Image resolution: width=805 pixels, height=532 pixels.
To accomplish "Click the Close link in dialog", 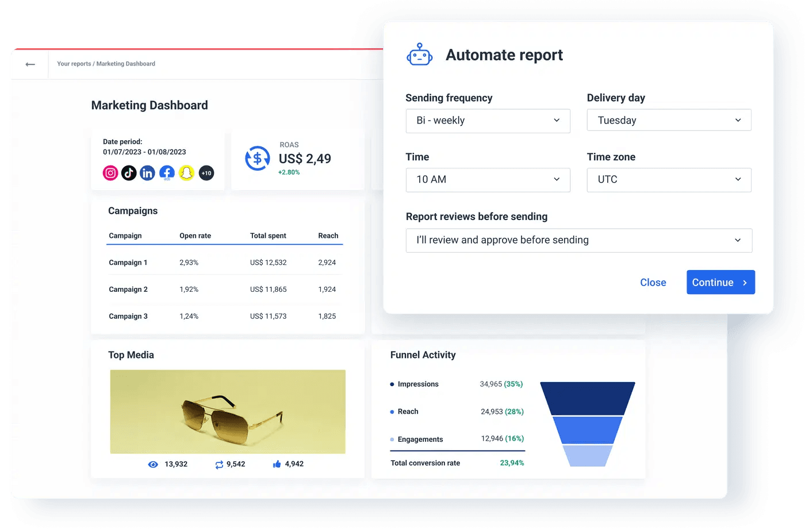I will coord(653,283).
